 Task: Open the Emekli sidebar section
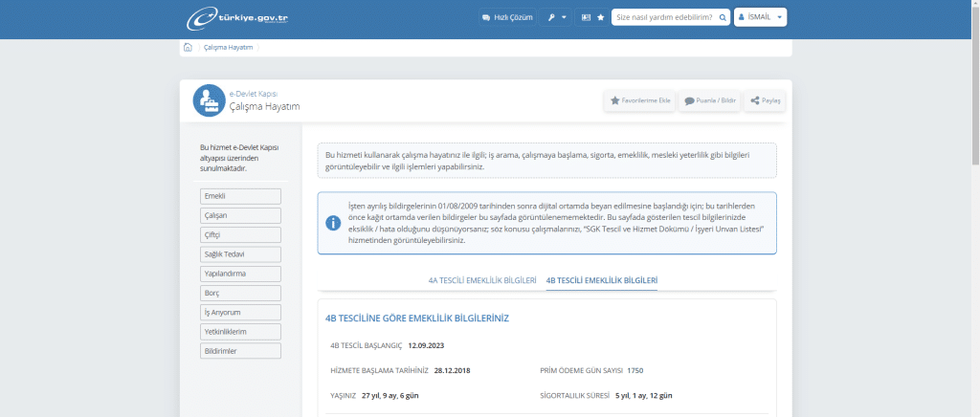click(240, 196)
